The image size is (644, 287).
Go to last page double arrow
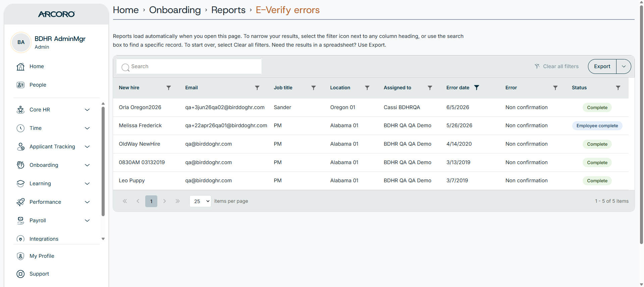point(178,201)
